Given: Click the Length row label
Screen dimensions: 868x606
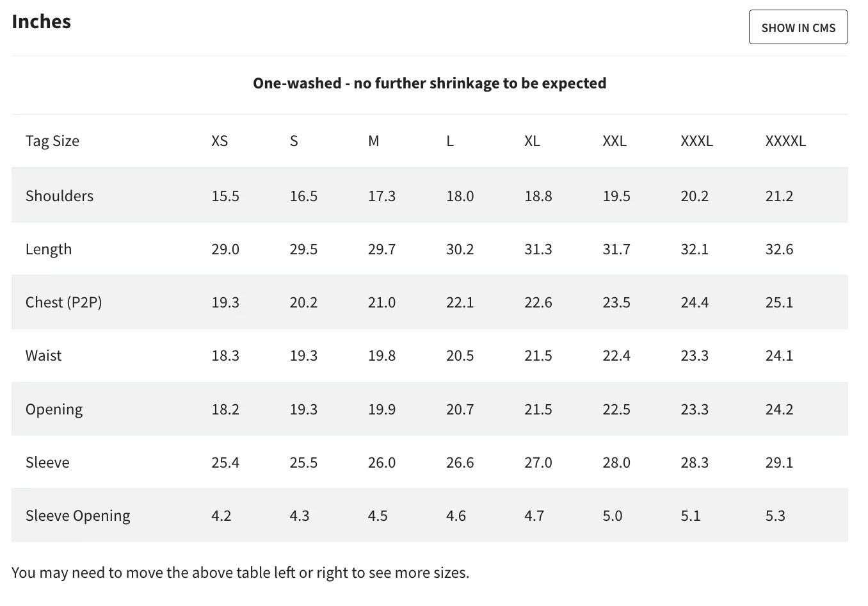Looking at the screenshot, I should pyautogui.click(x=49, y=249).
